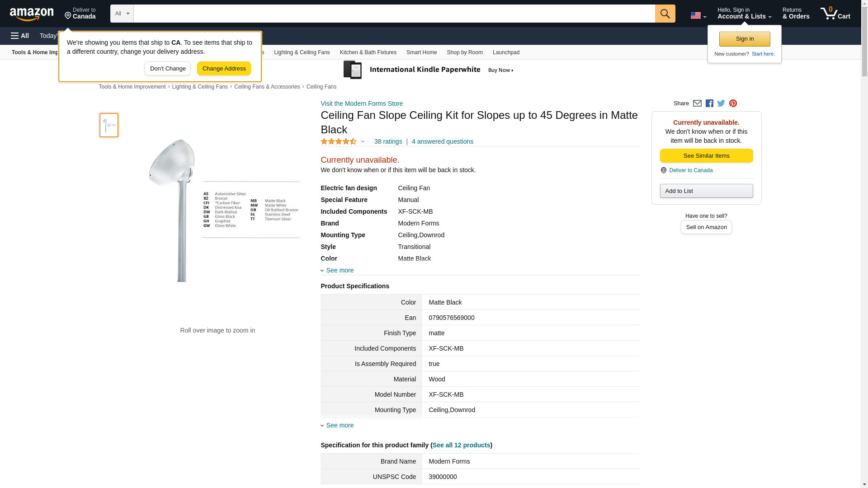Viewport: 868px width, 488px height.
Task: Share product on Twitter icon
Action: (721, 103)
